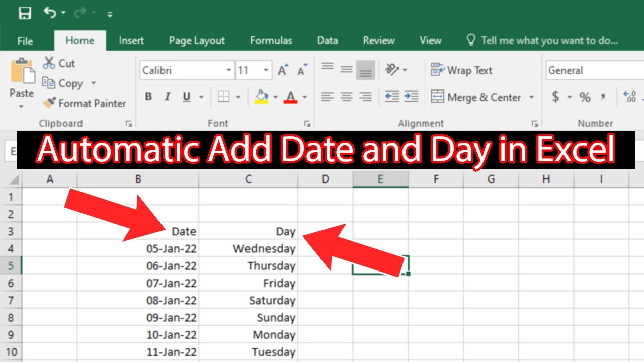Expand the Paste options arrow

coord(22,106)
